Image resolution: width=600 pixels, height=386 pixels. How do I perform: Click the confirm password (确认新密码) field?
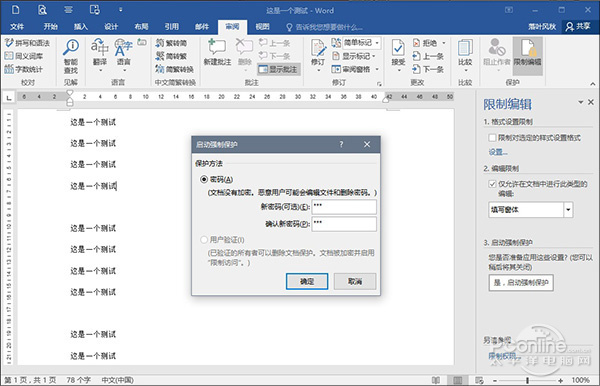[x=344, y=224]
